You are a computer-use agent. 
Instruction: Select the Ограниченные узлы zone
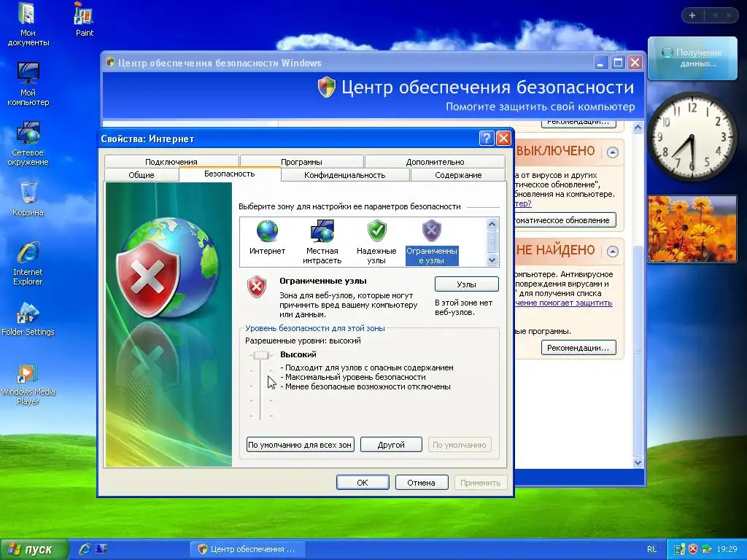(x=432, y=242)
